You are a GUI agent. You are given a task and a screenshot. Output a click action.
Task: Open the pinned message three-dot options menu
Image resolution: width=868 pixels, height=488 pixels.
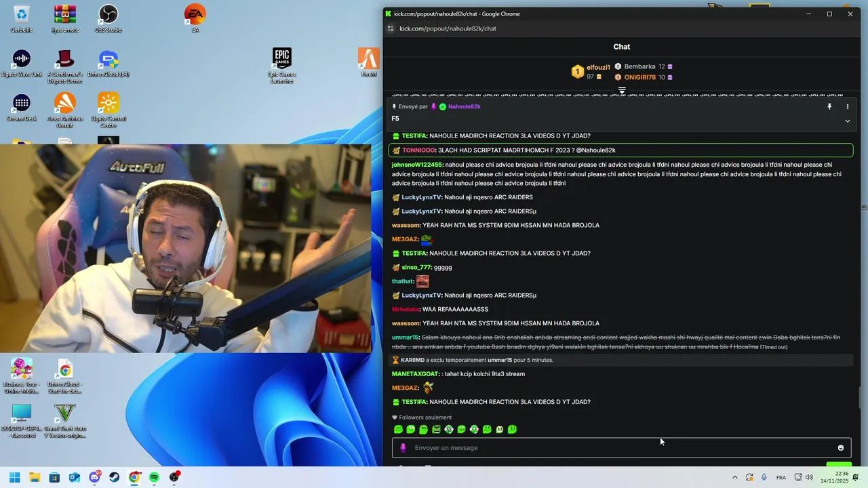pyautogui.click(x=847, y=106)
